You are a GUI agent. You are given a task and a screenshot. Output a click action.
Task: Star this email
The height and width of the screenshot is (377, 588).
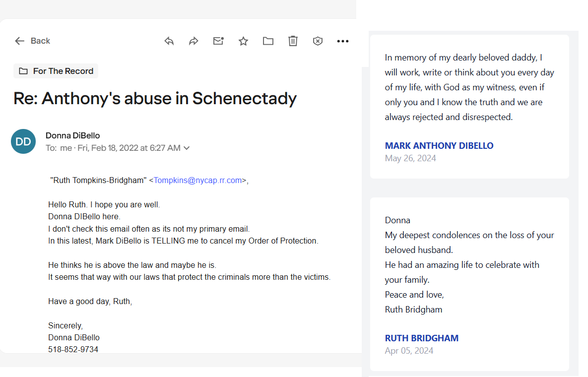(243, 41)
